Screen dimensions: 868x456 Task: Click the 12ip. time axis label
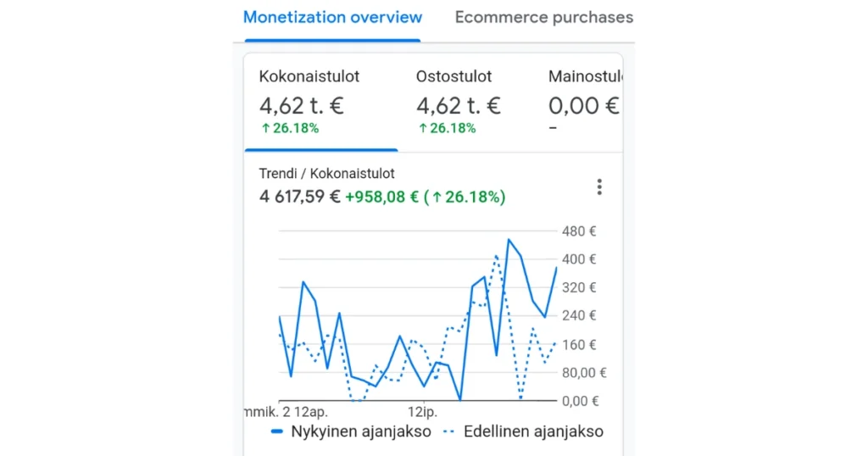pyautogui.click(x=422, y=412)
